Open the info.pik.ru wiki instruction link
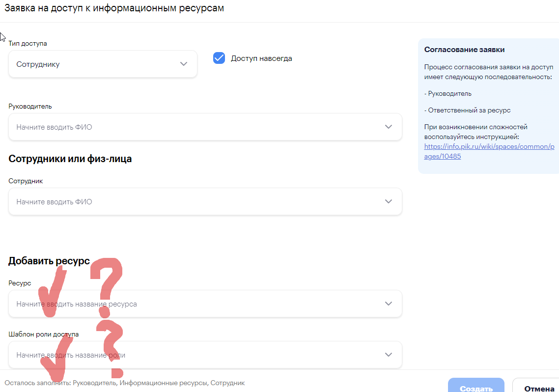 coord(489,151)
